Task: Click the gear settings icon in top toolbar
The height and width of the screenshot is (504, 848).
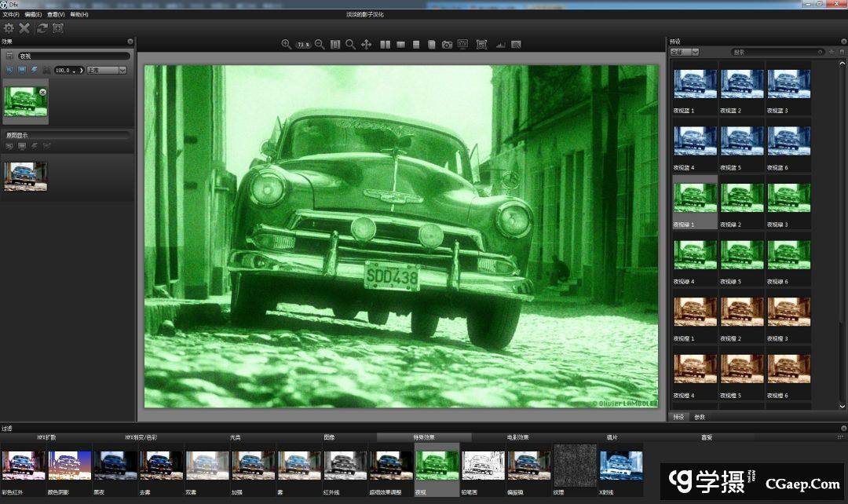Action: point(9,28)
